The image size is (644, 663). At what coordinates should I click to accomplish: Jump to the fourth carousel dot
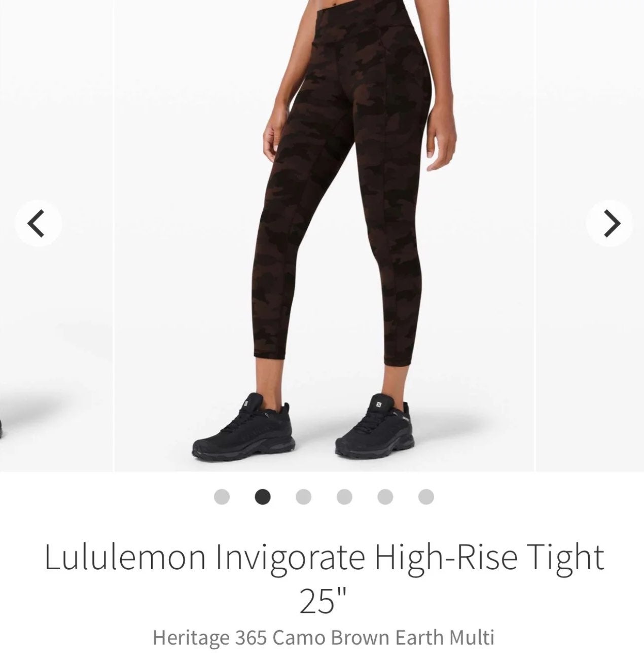click(344, 497)
